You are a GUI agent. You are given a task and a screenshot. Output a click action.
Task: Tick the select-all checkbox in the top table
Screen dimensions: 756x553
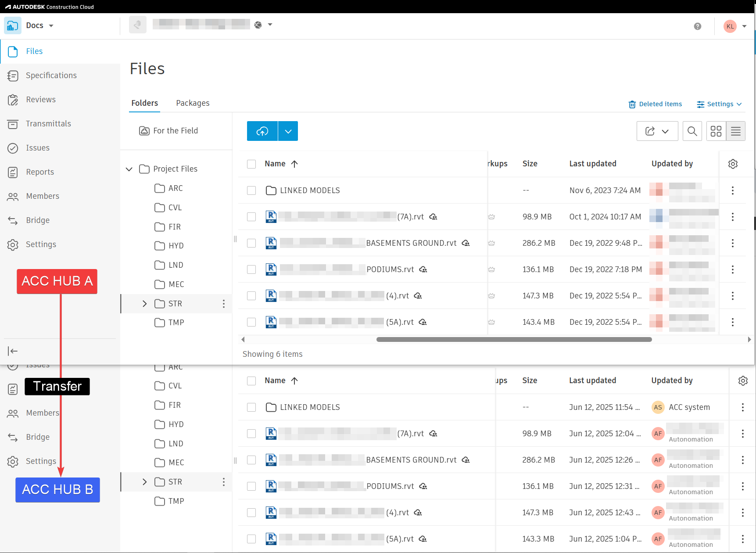coord(251,164)
